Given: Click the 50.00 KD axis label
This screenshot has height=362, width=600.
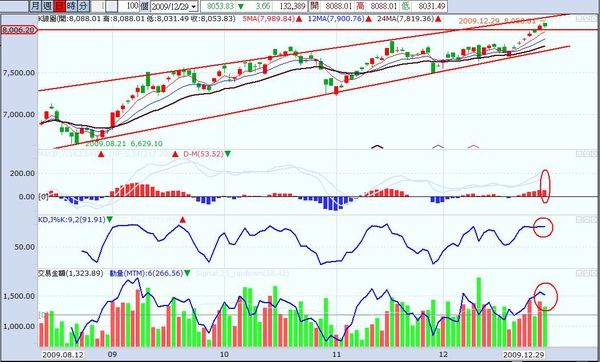Looking at the screenshot, I should tap(24, 247).
